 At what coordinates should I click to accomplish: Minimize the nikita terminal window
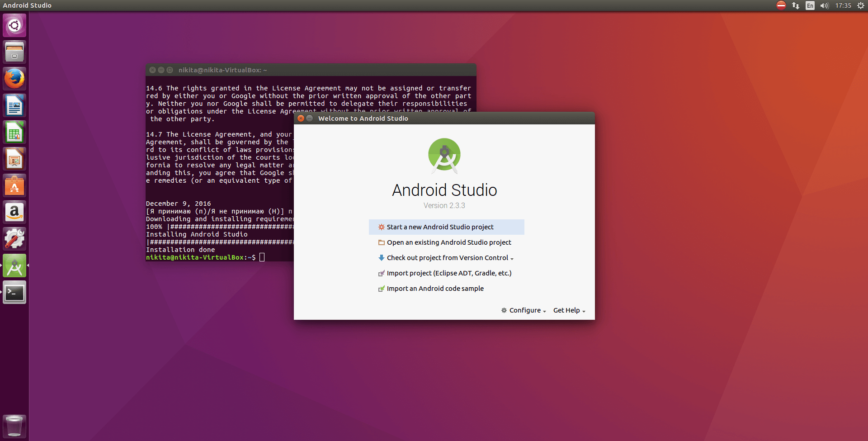point(161,70)
